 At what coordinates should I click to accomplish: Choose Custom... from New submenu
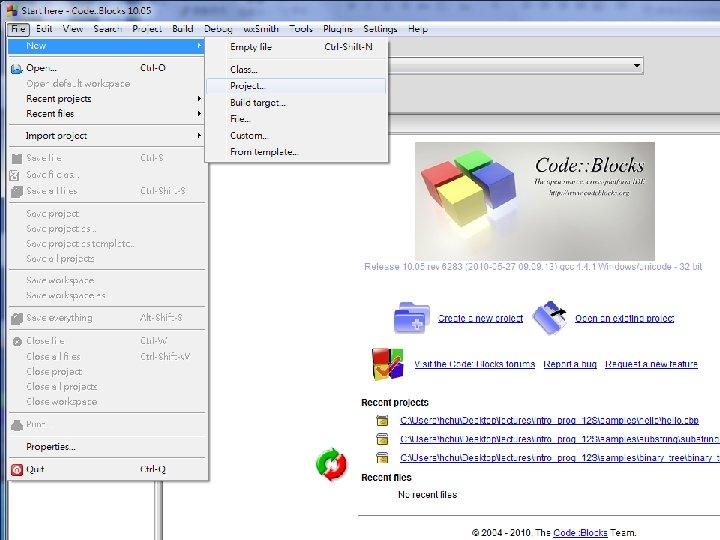coord(296,136)
